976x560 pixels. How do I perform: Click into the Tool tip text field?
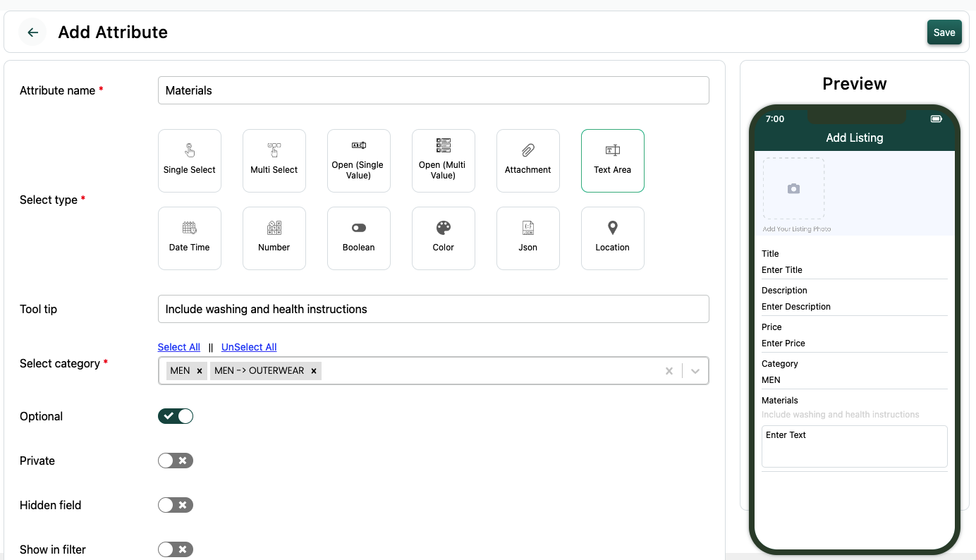coord(433,309)
